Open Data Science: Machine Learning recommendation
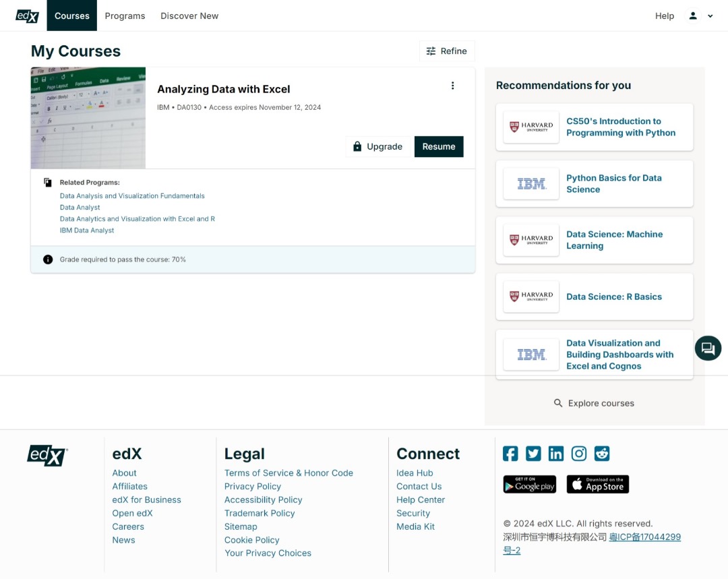This screenshot has height=579, width=728. click(x=614, y=240)
